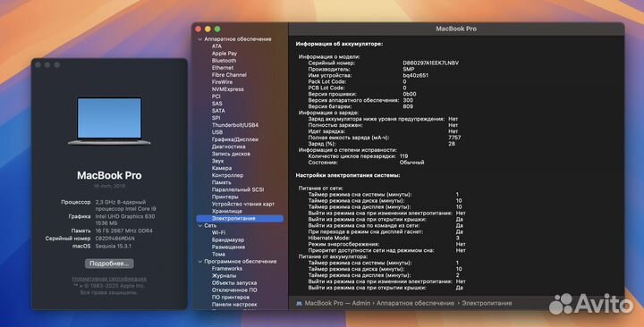Select Контроллер in the sidebar

coord(227,175)
